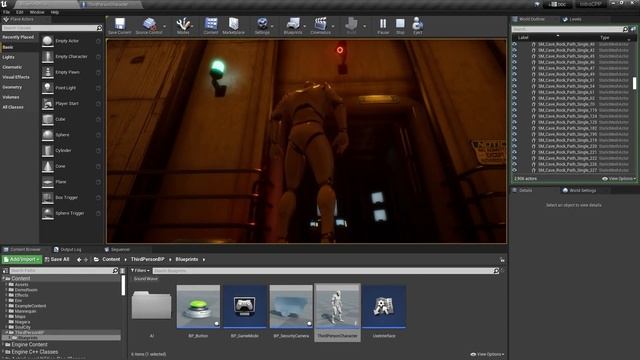The image size is (640, 360).
Task: Expand the Engine Content folder tree
Action: 4,345
